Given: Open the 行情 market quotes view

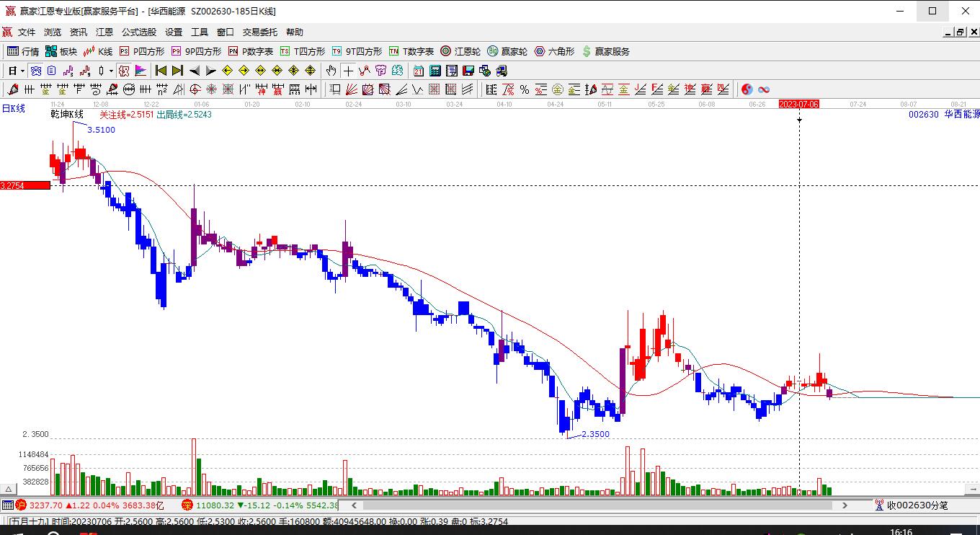Looking at the screenshot, I should point(23,51).
